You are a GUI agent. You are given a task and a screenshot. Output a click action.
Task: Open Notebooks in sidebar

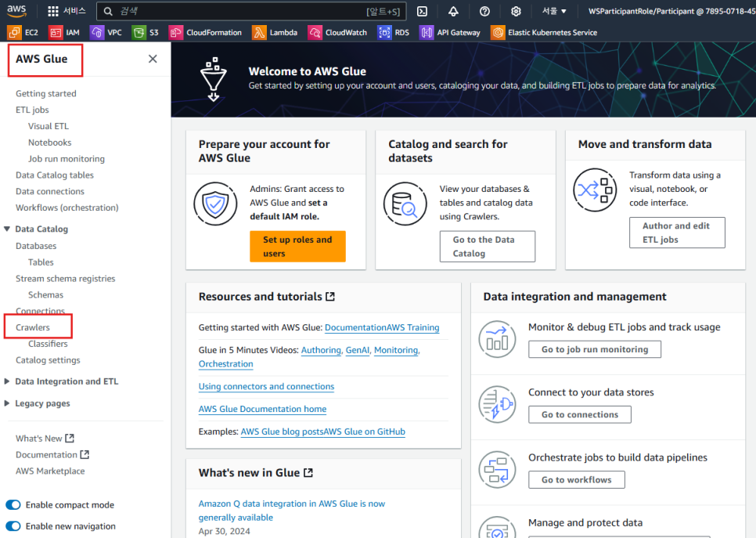(x=49, y=143)
